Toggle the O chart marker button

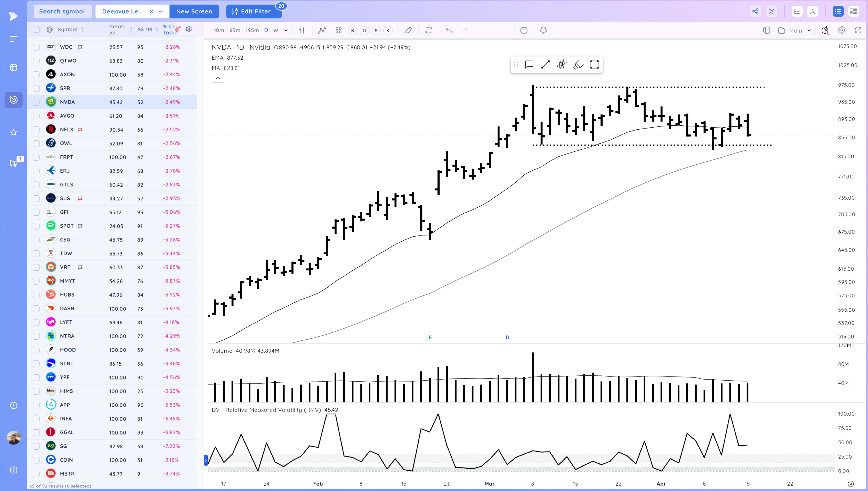pyautogui.click(x=364, y=31)
